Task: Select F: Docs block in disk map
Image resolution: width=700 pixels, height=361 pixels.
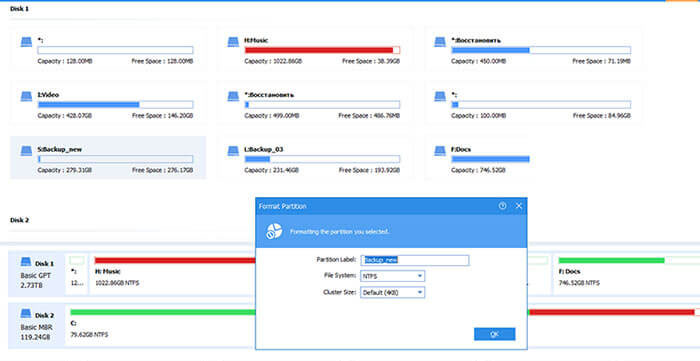Action: [x=627, y=273]
